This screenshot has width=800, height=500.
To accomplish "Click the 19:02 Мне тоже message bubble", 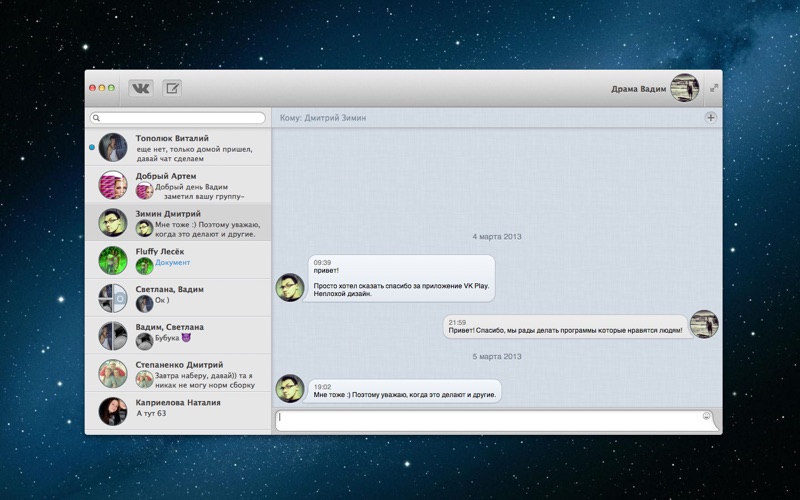I will [405, 391].
